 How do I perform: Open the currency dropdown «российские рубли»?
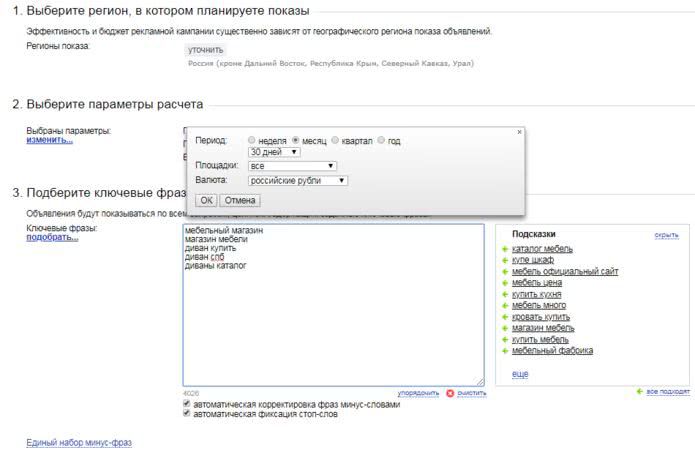297,181
